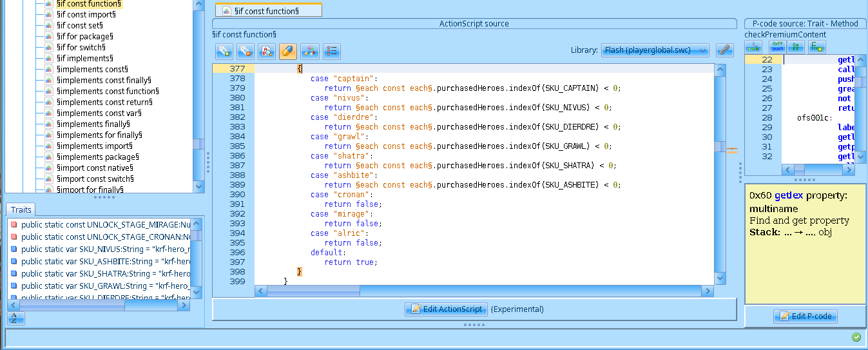
Task: Select SKU_ASHBITE trait in the list
Action: [100, 262]
